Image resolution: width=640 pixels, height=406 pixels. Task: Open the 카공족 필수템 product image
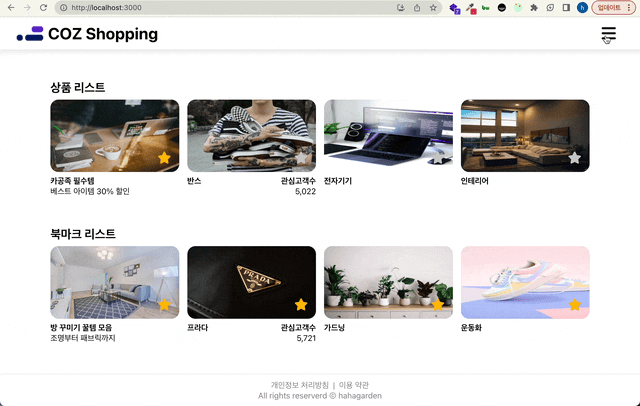click(115, 135)
